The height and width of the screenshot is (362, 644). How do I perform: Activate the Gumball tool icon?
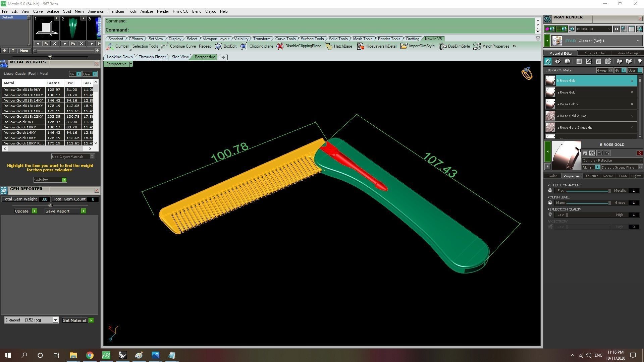110,46
